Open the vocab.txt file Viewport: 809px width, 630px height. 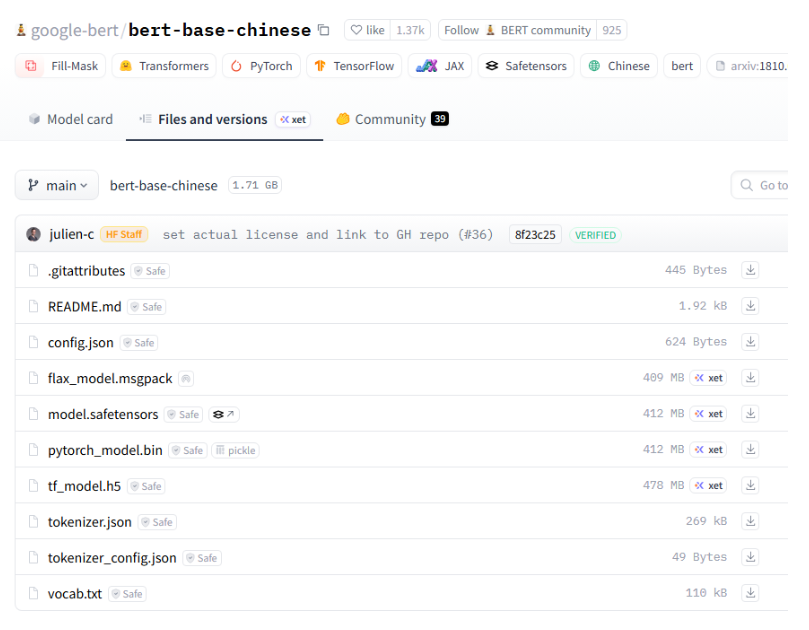(75, 594)
